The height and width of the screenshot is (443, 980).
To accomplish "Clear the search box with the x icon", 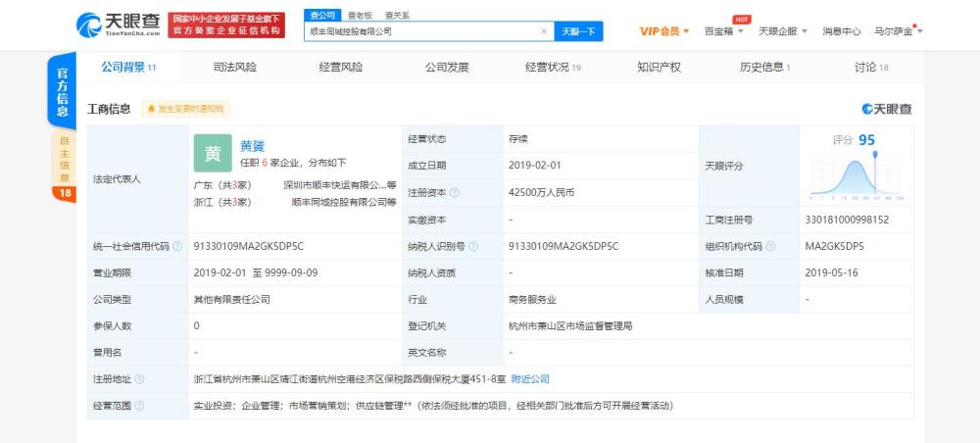I will (543, 31).
